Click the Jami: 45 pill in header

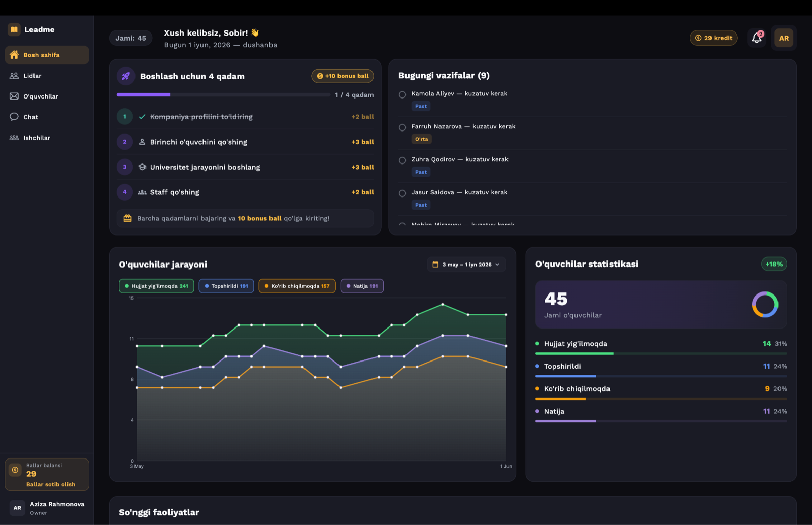(130, 38)
